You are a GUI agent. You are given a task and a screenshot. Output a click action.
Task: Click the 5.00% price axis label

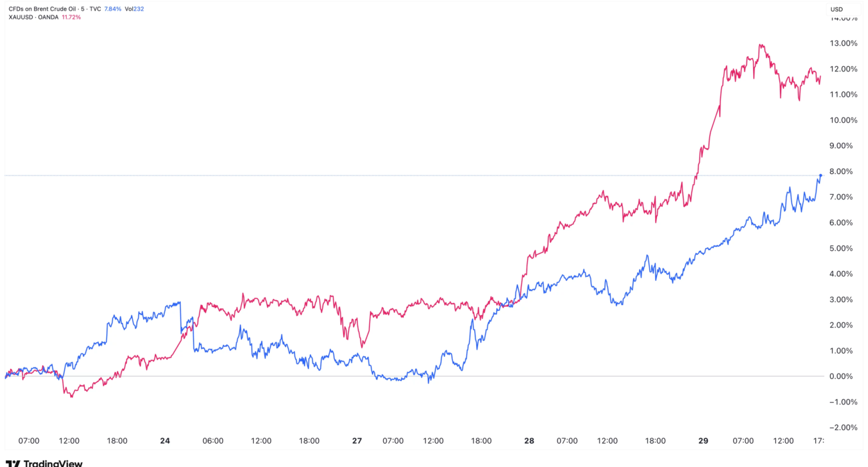click(x=845, y=248)
